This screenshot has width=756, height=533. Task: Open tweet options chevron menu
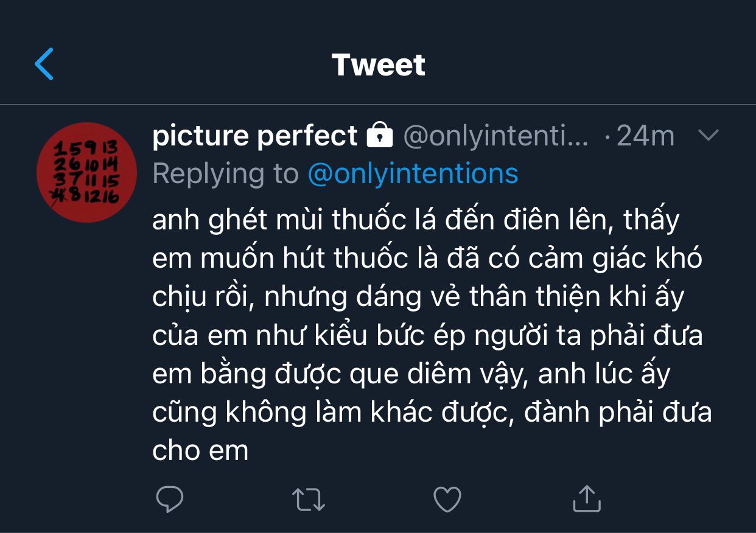click(709, 136)
